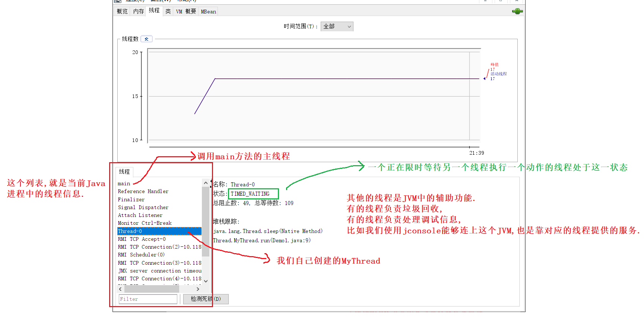Open the VM 概要 tab
Viewport: 644px width, 318px height.
pyautogui.click(x=186, y=12)
